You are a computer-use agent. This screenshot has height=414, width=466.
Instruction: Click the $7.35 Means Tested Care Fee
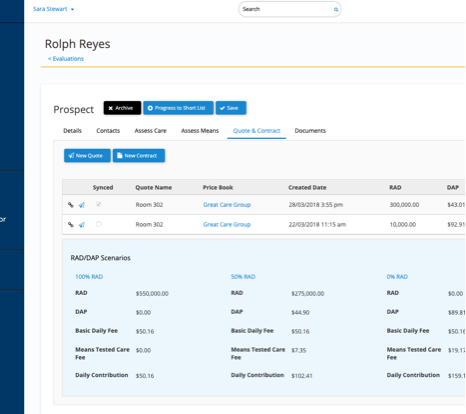[299, 350]
